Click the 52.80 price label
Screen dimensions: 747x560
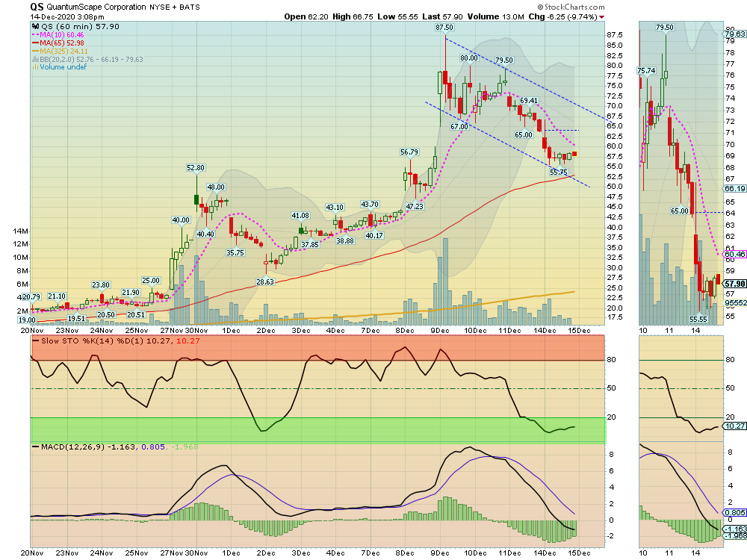pyautogui.click(x=196, y=167)
